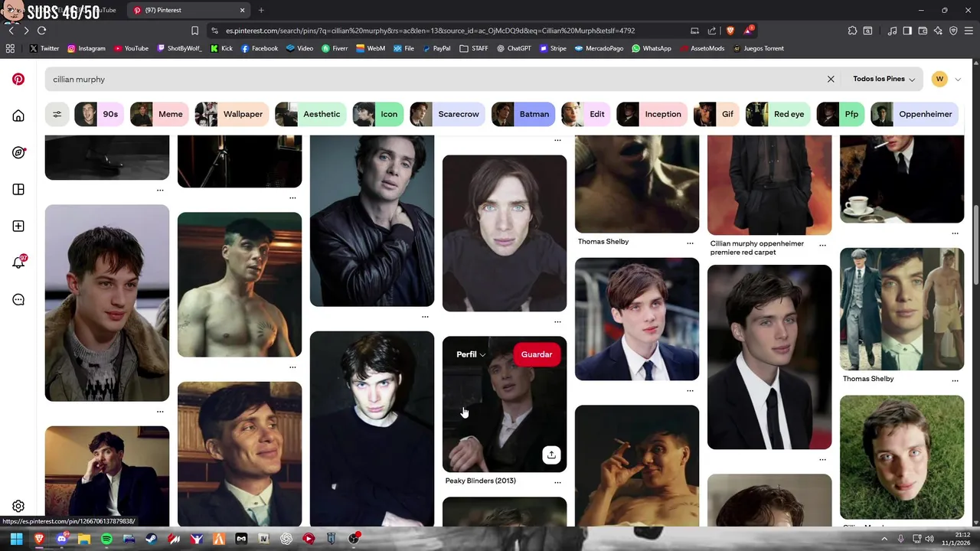Select the Oppenheimer filter chip
This screenshot has height=551, width=980.
tap(913, 114)
